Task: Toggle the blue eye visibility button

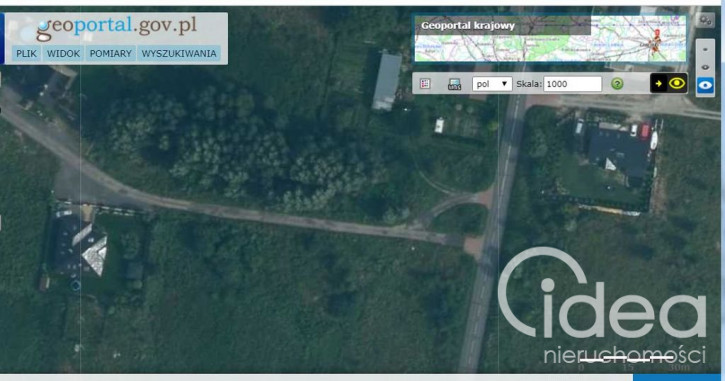Action: (x=705, y=86)
